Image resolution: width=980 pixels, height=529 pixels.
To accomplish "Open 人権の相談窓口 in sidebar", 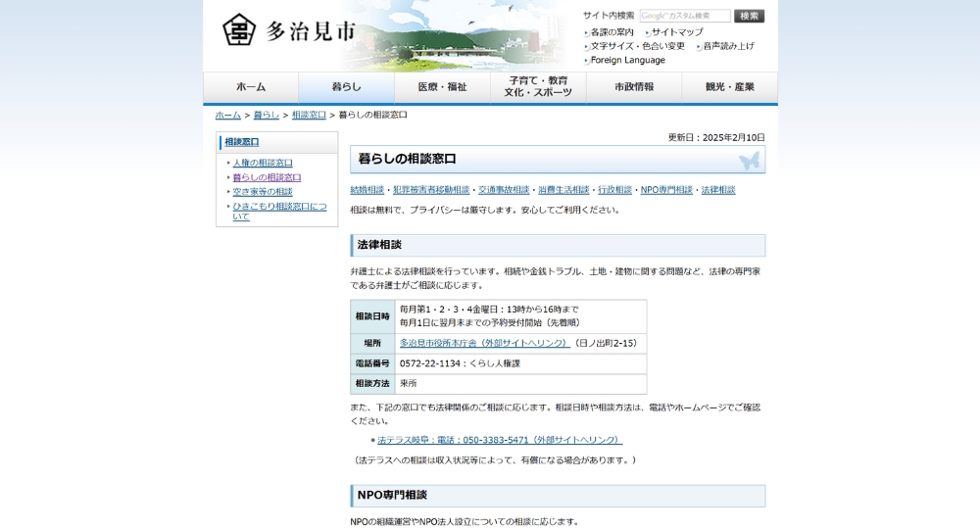I will coord(263,163).
